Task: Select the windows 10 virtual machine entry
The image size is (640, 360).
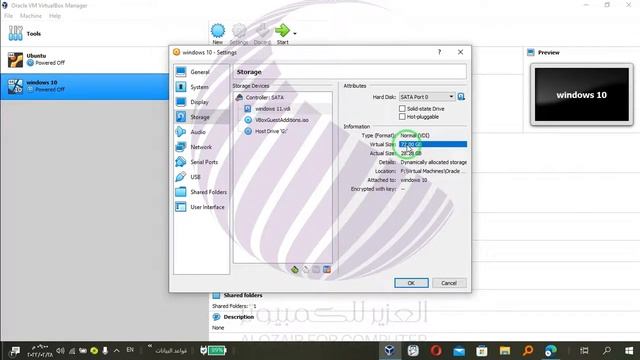Action: (x=84, y=86)
